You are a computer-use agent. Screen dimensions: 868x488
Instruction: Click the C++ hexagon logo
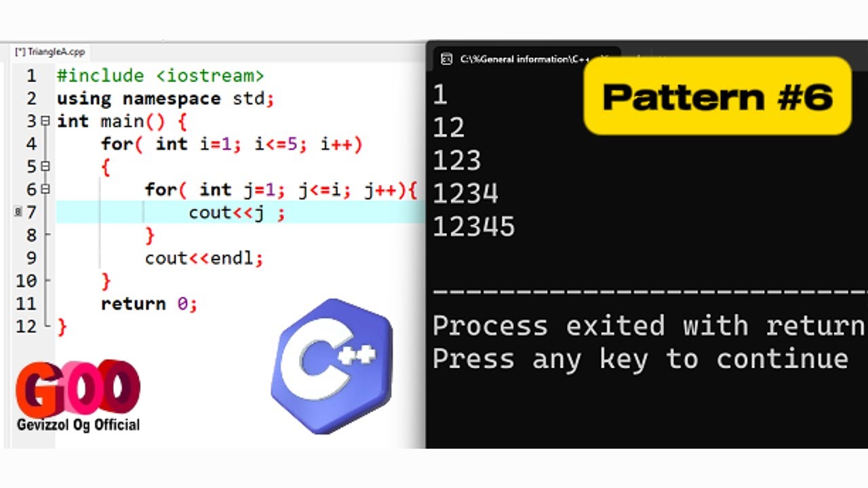[x=332, y=366]
